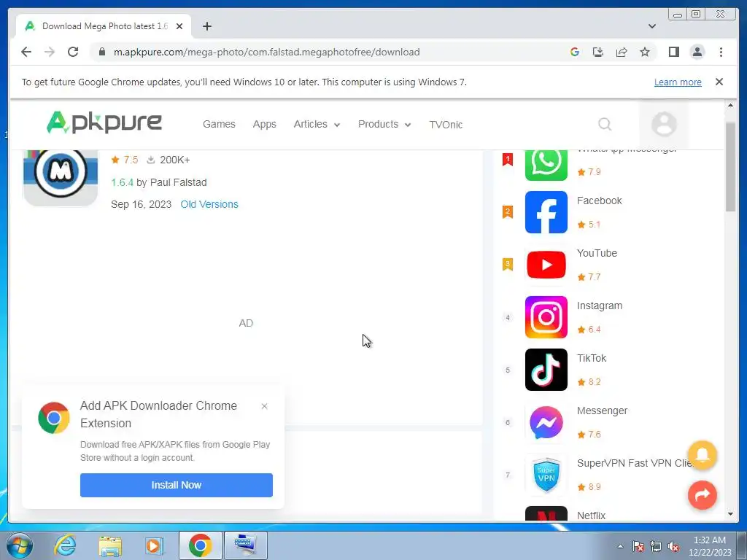
Task: Open the Messenger app icon
Action: (546, 422)
